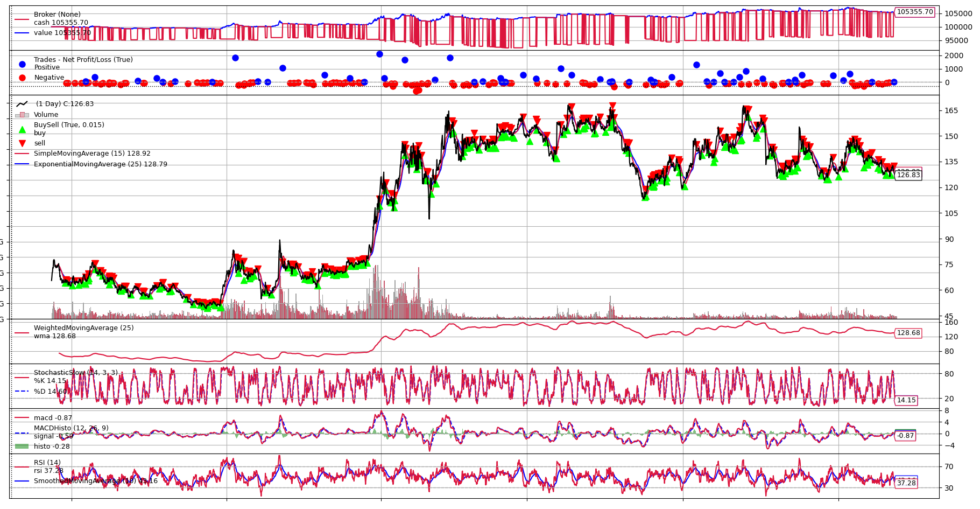
Task: Click the 126.83 closing price tag
Action: pos(908,175)
